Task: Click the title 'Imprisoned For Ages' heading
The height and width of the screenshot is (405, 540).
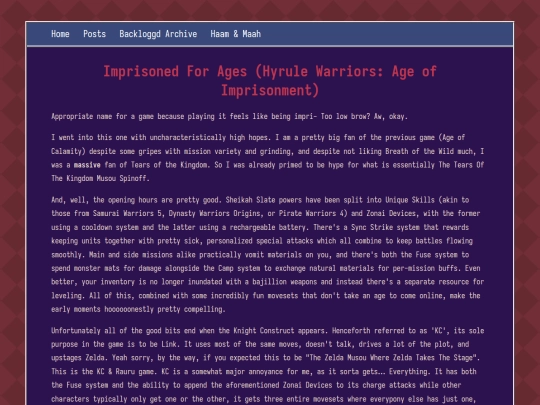Action: 270,81
